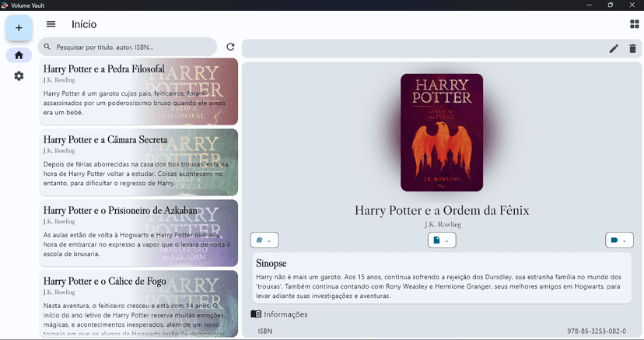Click the Ordem da Fênix book cover
Screen dimensions: 644x340
442,132
